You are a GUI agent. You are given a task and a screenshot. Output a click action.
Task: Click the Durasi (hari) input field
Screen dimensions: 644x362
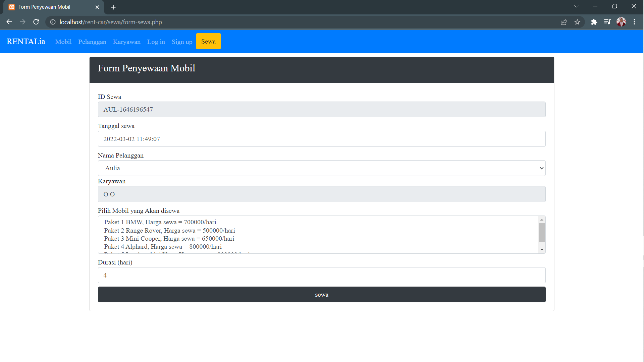(x=321, y=275)
